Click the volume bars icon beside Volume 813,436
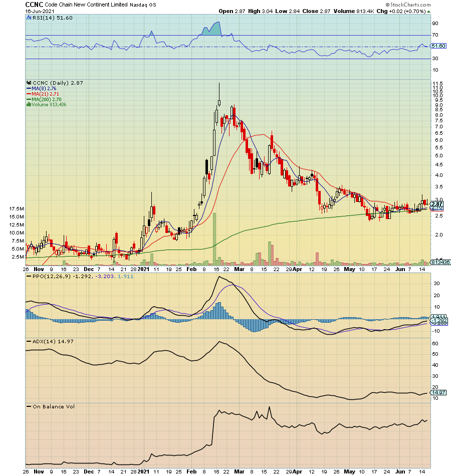451x476 pixels. pos(29,104)
